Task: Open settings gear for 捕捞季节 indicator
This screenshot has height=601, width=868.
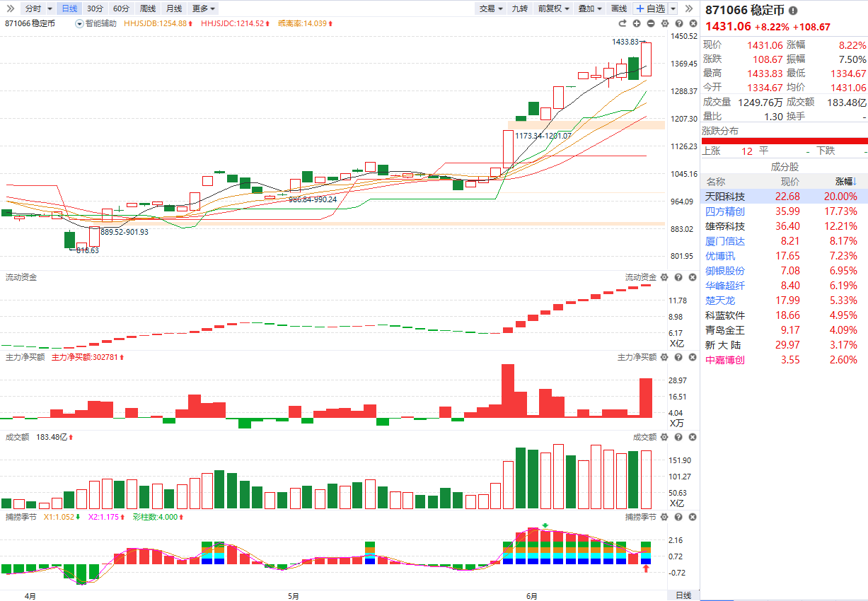Action: point(664,517)
